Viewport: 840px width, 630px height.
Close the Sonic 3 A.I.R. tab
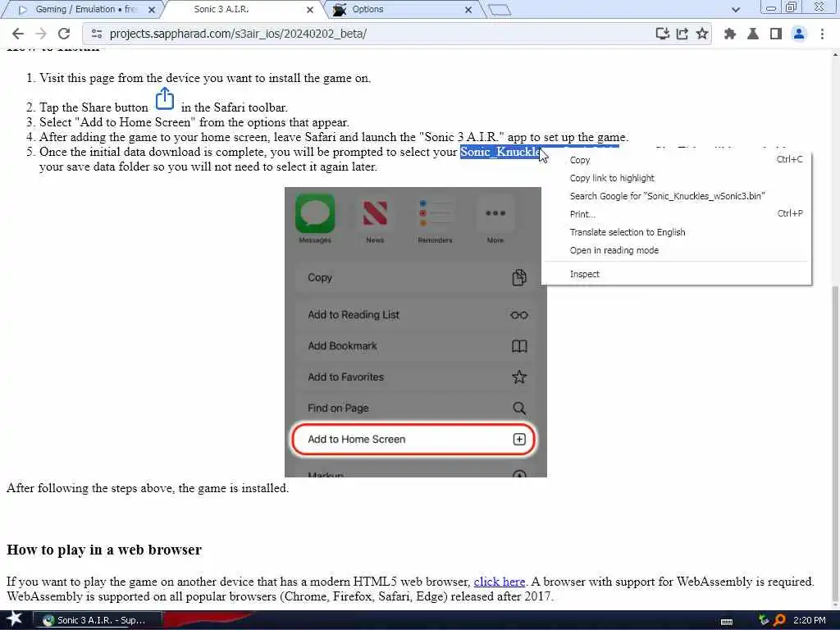click(310, 10)
